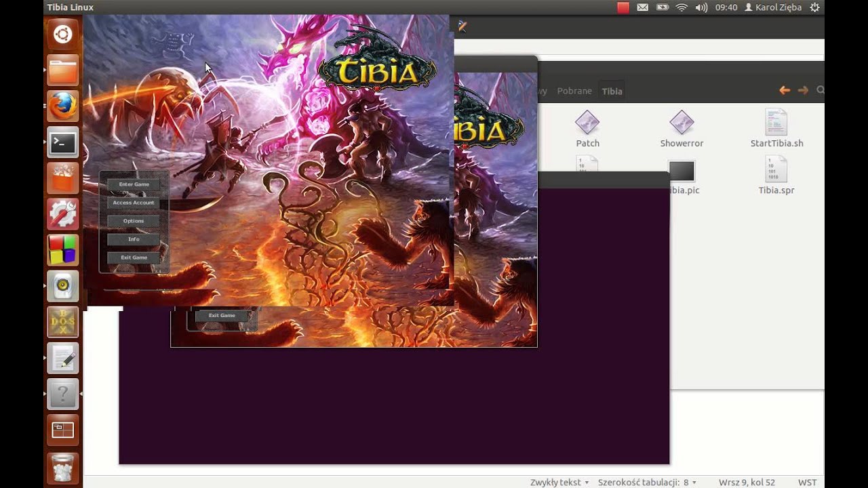The height and width of the screenshot is (488, 868).
Task: Click the WST insert-mode status indicator
Action: tap(807, 483)
